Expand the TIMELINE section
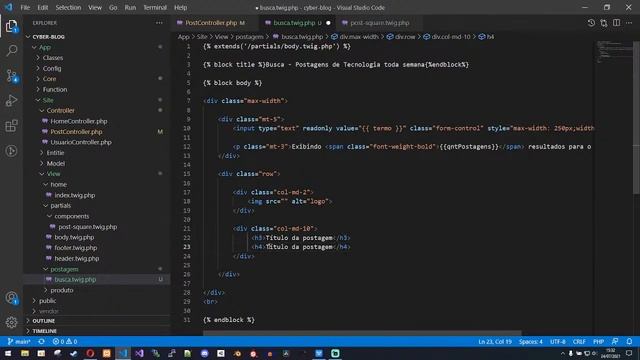Image resolution: width=640 pixels, height=360 pixels. 44,331
